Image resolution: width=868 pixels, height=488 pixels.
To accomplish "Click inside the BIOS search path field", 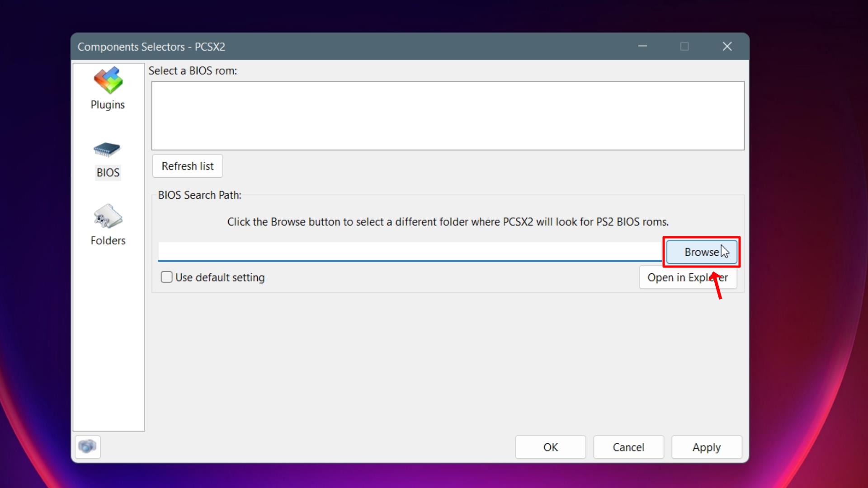I will [407, 252].
